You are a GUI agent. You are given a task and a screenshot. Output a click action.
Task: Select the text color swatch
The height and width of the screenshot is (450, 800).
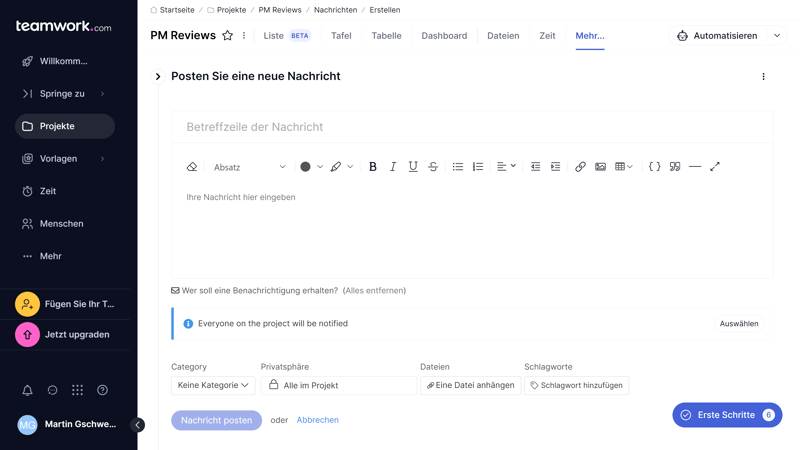[306, 167]
